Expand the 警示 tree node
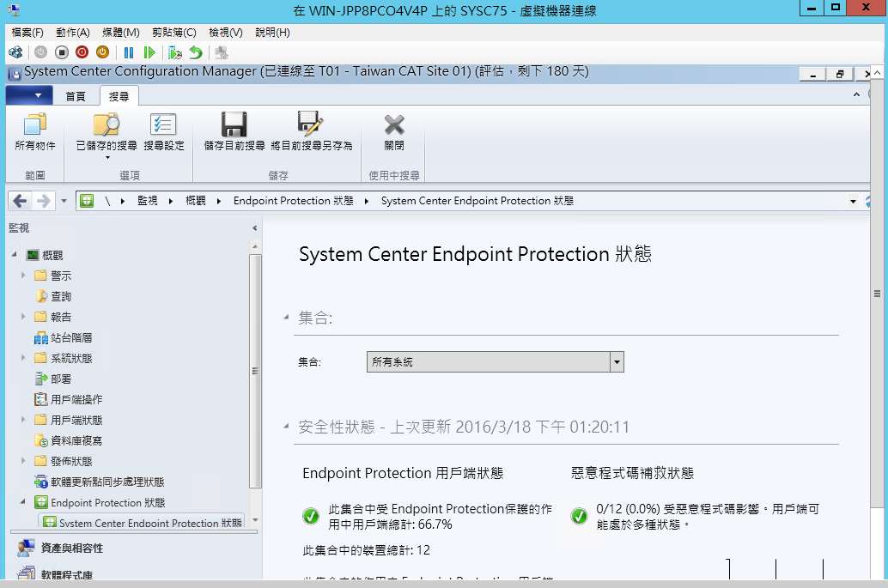The height and width of the screenshot is (588, 888). (23, 275)
